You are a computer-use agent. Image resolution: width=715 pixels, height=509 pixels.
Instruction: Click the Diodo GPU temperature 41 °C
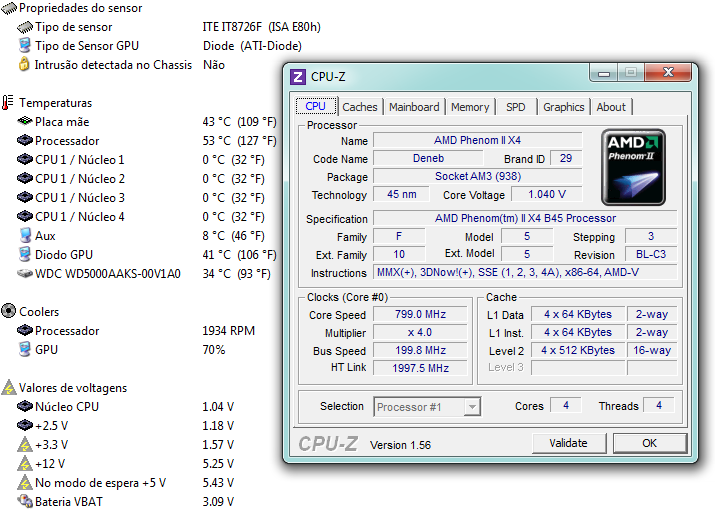coord(239,254)
